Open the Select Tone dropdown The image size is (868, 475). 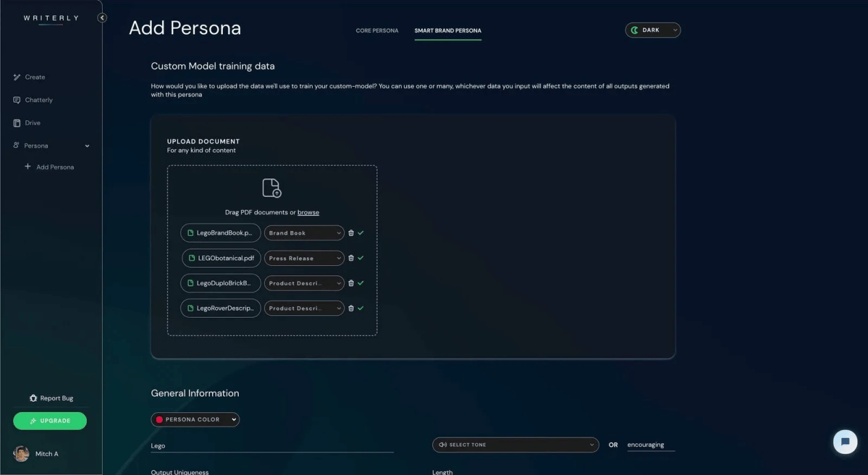[515, 445]
